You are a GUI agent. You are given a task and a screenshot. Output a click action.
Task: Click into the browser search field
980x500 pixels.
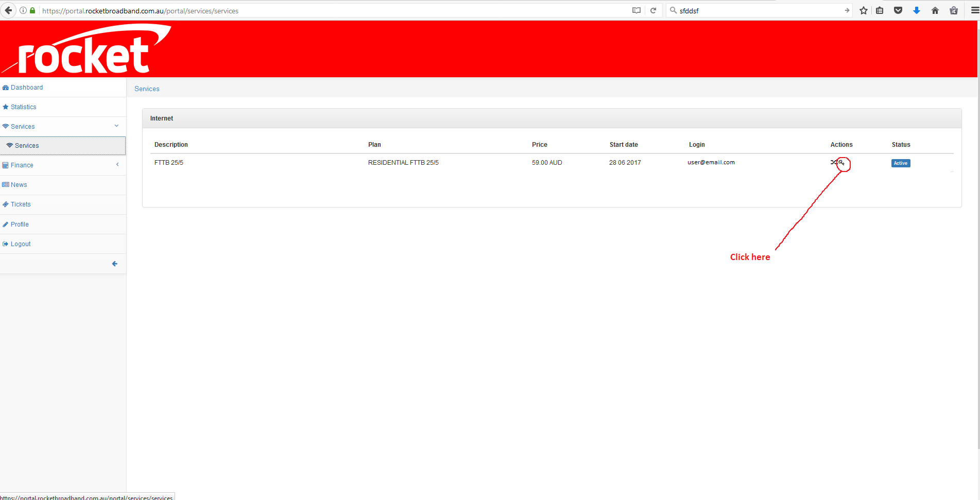pos(757,11)
